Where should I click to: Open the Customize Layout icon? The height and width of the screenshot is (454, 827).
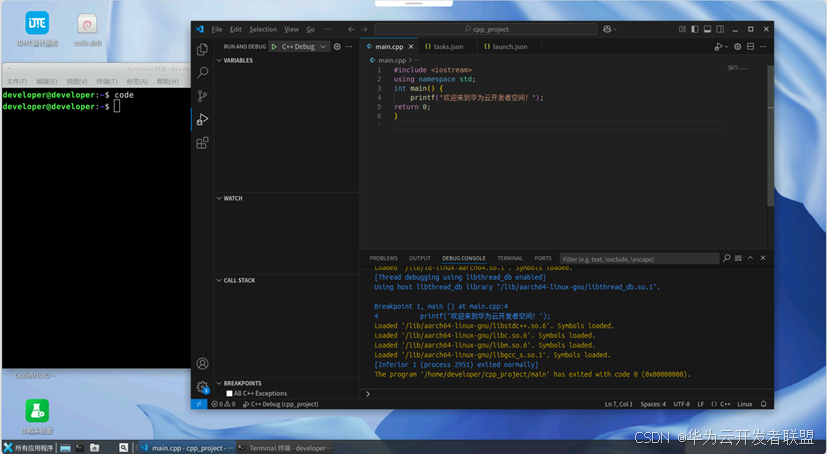tap(682, 29)
